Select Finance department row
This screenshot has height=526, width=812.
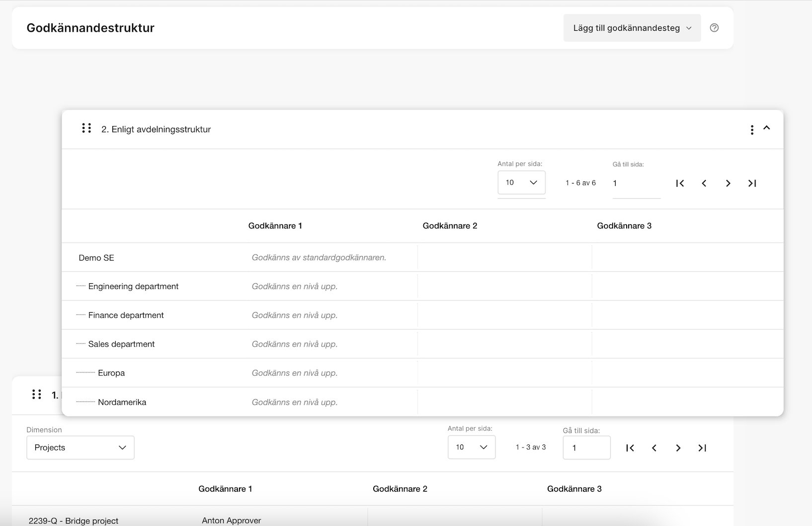pyautogui.click(x=422, y=315)
